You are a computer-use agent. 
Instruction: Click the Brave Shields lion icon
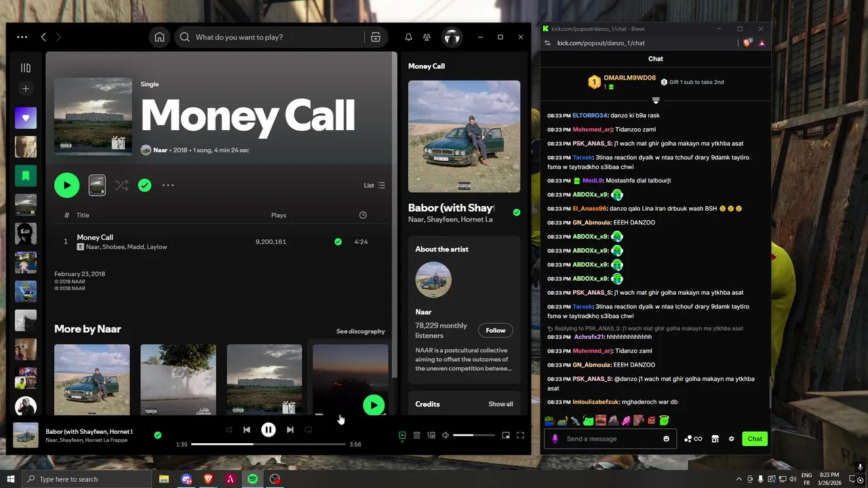click(747, 43)
